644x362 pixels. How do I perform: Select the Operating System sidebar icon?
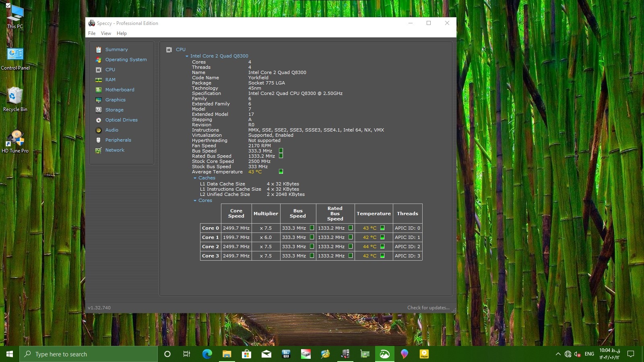coord(98,60)
